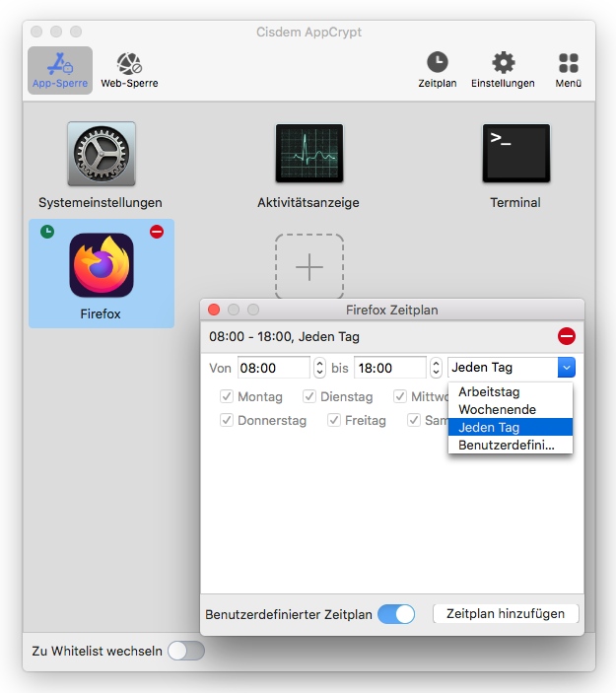This screenshot has height=693, width=616.
Task: Toggle the Freitag checkbox
Action: (334, 420)
